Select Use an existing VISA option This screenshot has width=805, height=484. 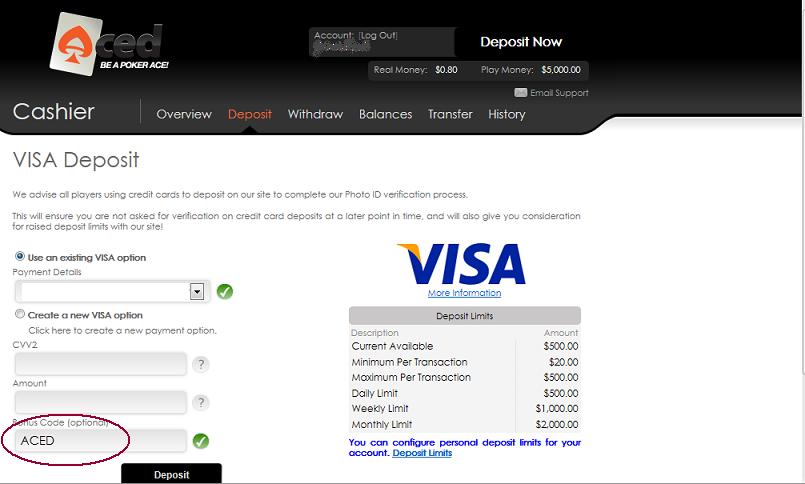point(20,256)
